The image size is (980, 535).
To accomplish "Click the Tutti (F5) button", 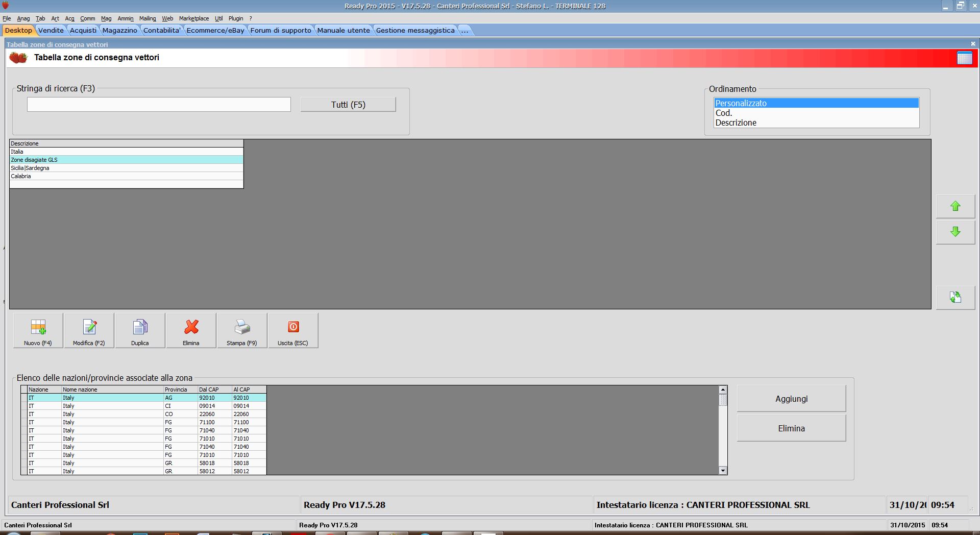I will (x=348, y=105).
